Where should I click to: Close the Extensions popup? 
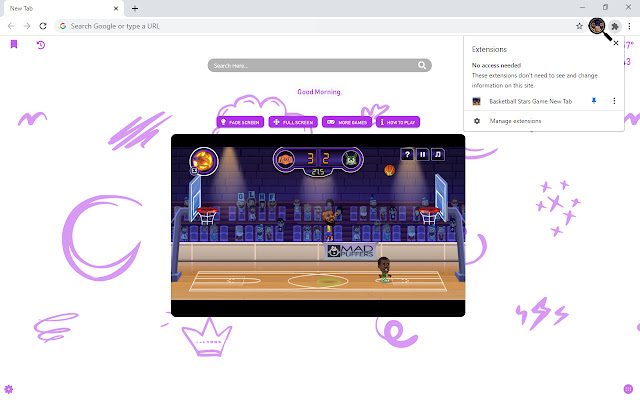click(615, 44)
